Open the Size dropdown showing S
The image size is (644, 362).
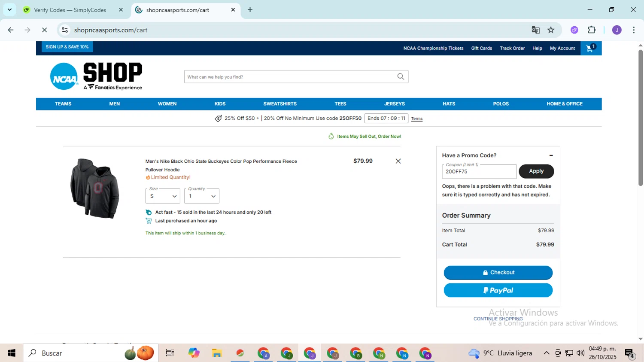tap(163, 196)
